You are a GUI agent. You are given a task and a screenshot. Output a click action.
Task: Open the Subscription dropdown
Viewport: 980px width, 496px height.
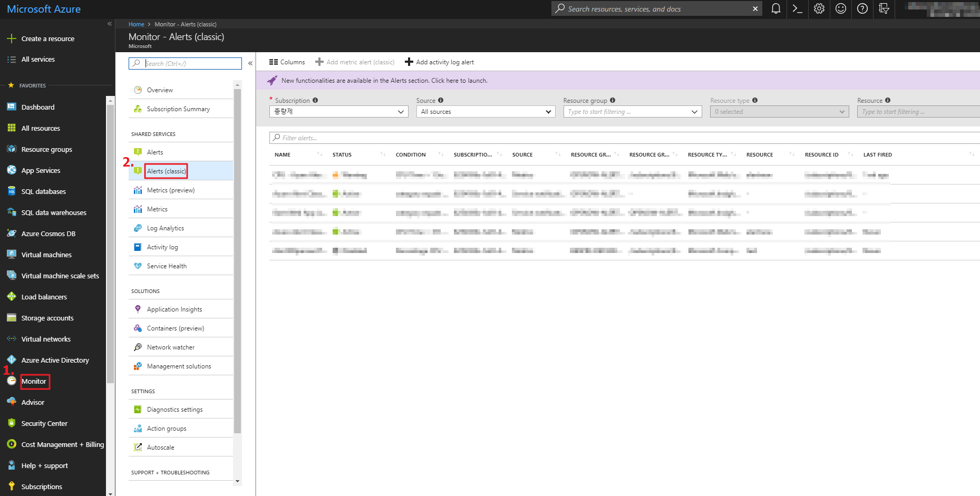338,112
